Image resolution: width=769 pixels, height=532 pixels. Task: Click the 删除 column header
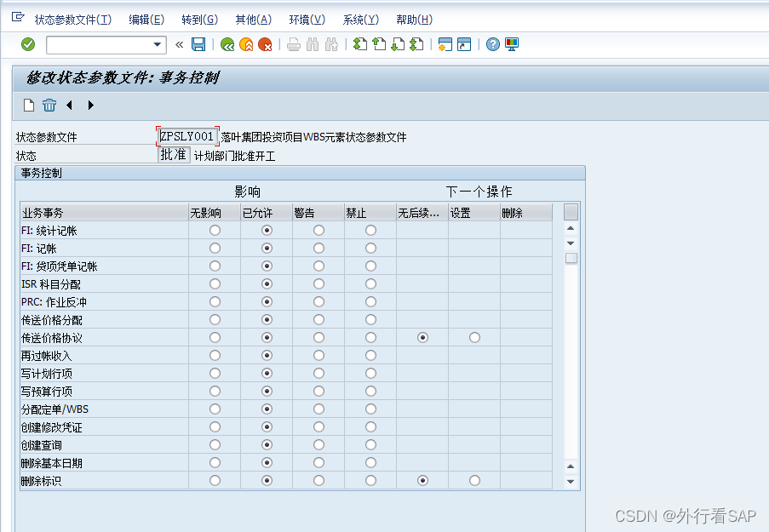(x=526, y=213)
